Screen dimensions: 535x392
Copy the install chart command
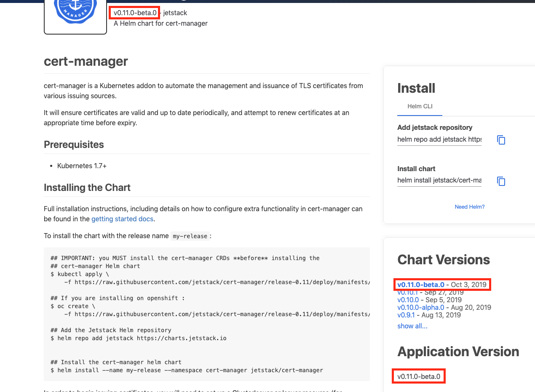tap(501, 181)
